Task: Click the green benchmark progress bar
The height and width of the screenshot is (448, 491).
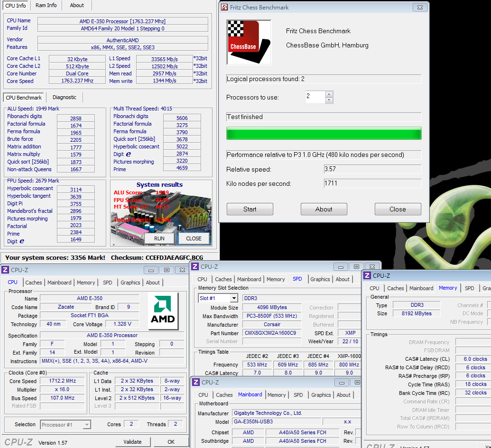Action: pos(324,133)
